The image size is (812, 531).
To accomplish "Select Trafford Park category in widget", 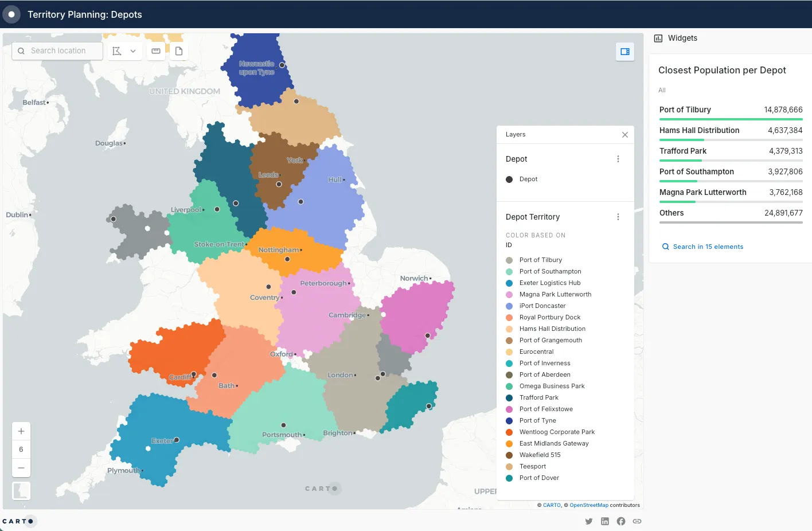I will (682, 151).
